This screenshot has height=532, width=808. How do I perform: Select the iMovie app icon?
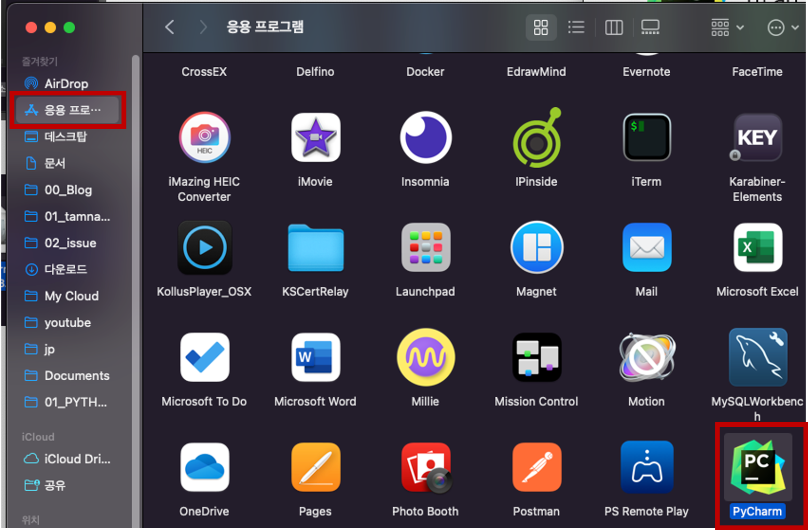point(316,138)
